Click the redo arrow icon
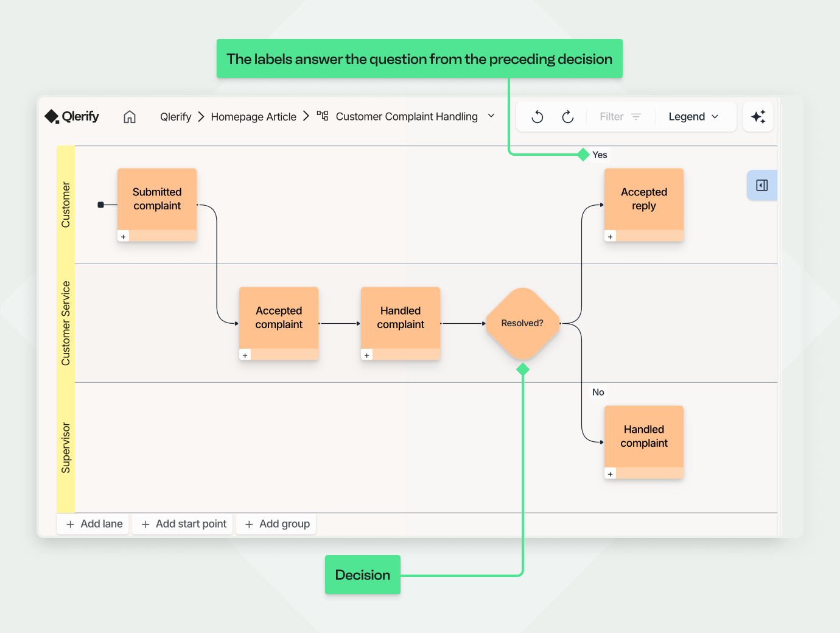 click(x=568, y=117)
